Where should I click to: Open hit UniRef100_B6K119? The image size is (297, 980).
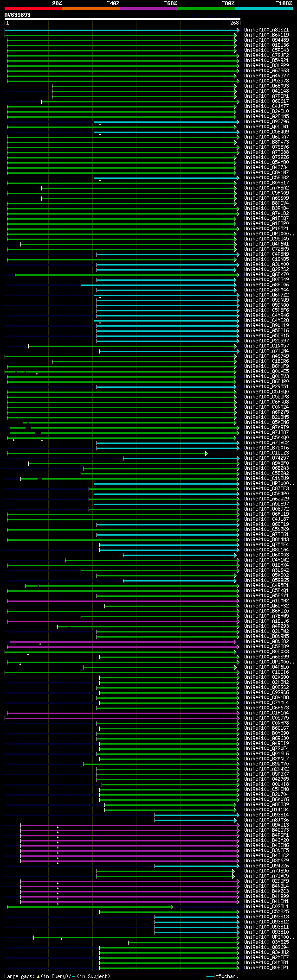(x=266, y=35)
